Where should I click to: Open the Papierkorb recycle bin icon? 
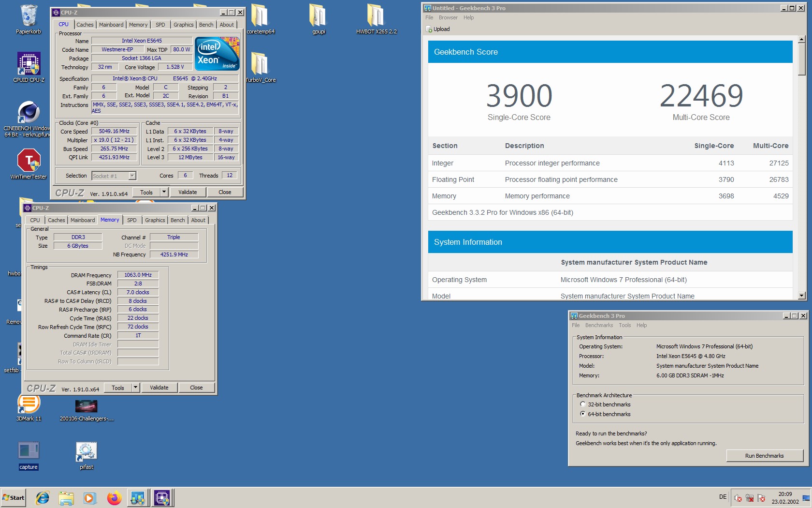[29, 19]
